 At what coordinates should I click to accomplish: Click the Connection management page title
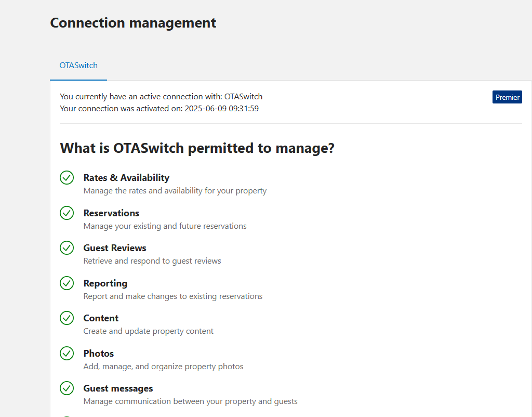pyautogui.click(x=133, y=23)
